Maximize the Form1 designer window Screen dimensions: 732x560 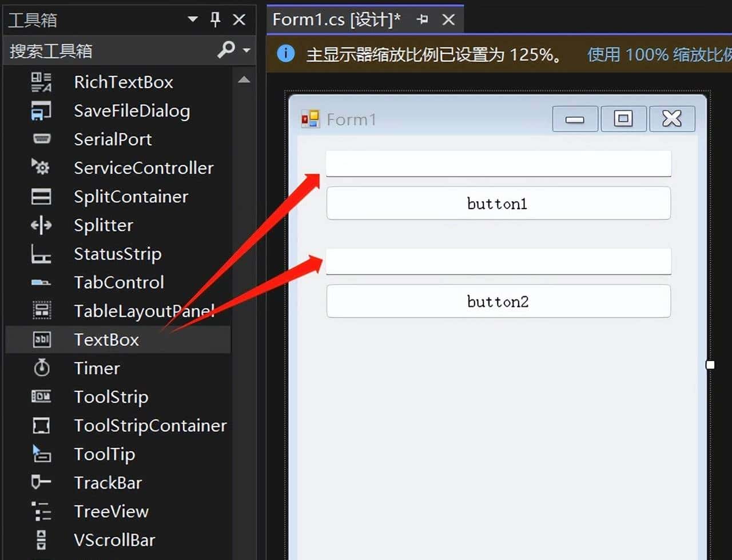pos(623,119)
